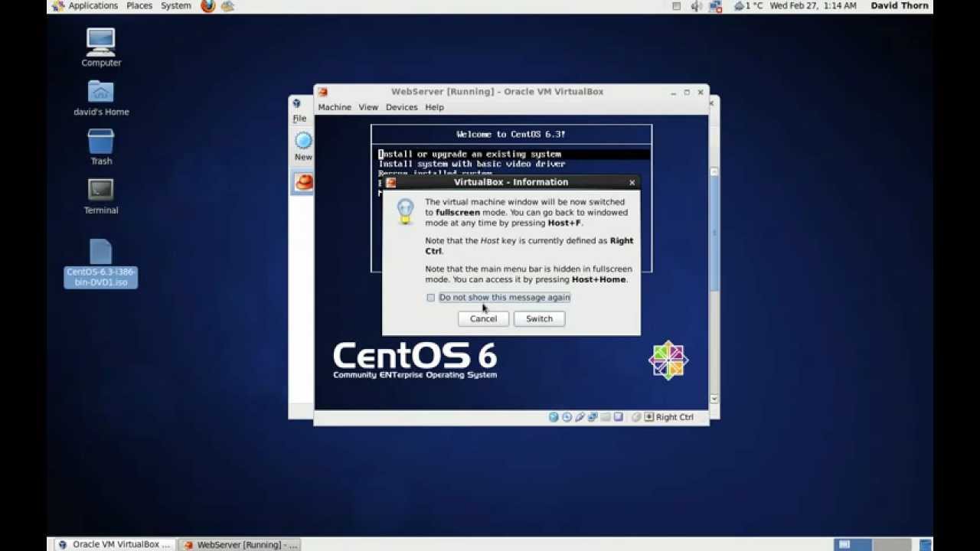Open the Trash desktop icon
The image size is (980, 551).
pos(101,147)
